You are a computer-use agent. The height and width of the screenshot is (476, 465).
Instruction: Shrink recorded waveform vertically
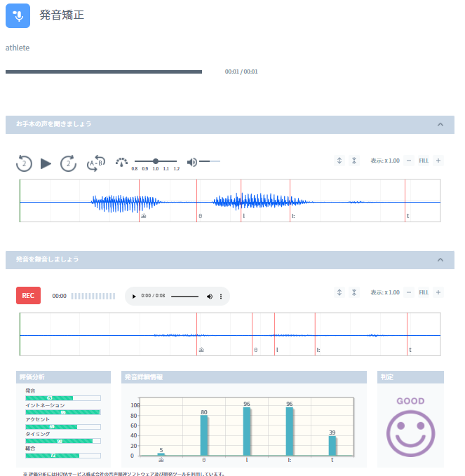point(354,292)
